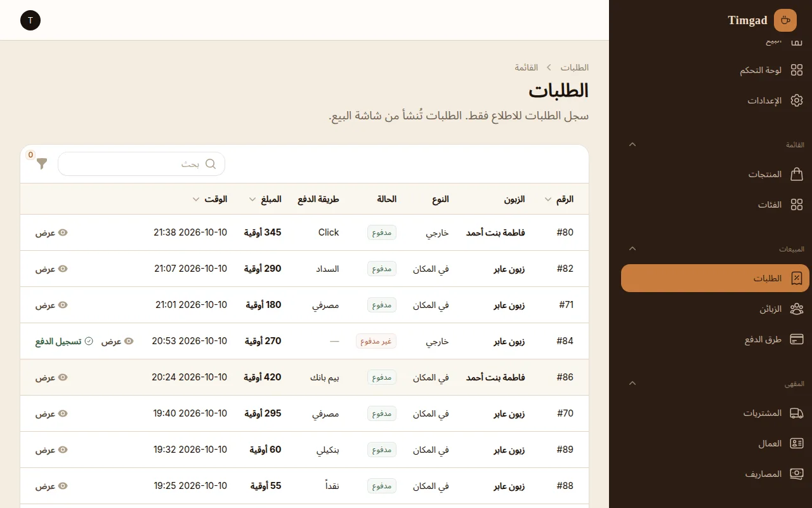Viewport: 812px width, 508px height.
Task: Collapse the المقهى sidebar group
Action: click(632, 383)
